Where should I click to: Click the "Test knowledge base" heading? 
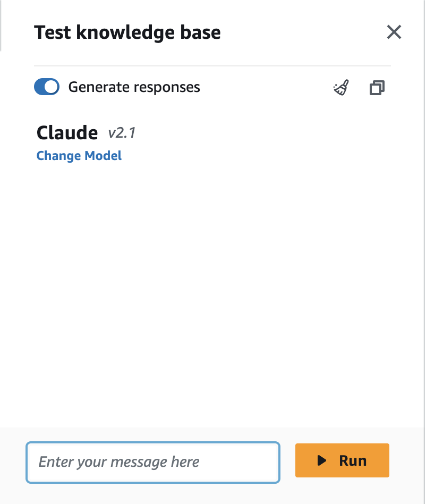pos(127,32)
